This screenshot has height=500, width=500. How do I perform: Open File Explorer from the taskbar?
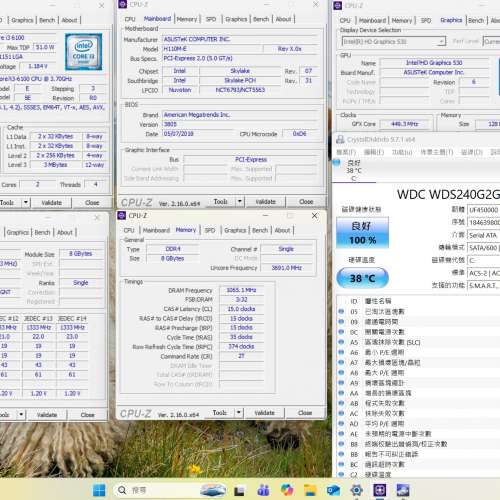pos(310,490)
